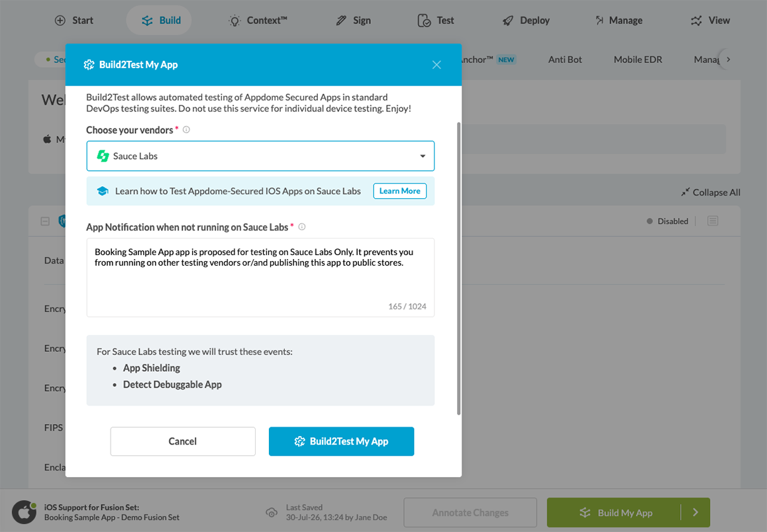Open the Anti Bot feature tab
Viewport: 767px width, 532px height.
[565, 60]
